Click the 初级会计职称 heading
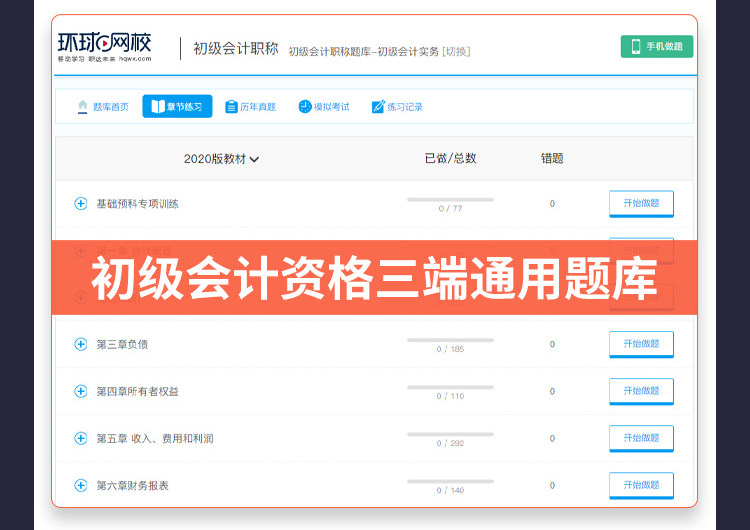The width and height of the screenshot is (750, 530). click(x=236, y=48)
